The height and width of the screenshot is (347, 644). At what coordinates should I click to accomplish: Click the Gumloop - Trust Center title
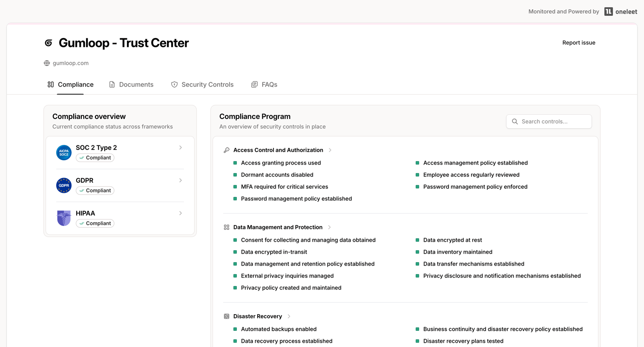click(124, 43)
